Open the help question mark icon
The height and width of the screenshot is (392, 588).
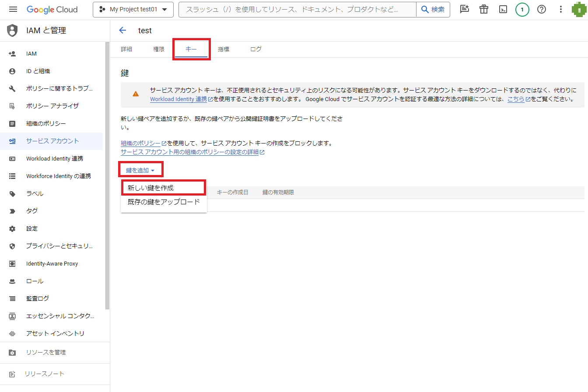coord(542,10)
